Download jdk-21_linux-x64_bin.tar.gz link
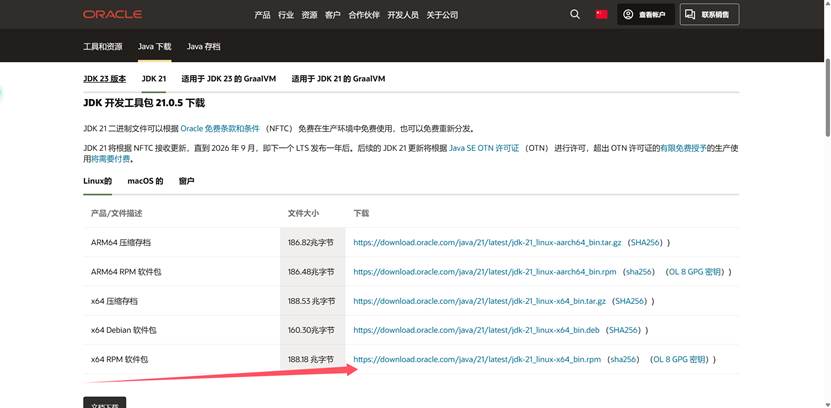The image size is (831, 408). click(x=480, y=301)
